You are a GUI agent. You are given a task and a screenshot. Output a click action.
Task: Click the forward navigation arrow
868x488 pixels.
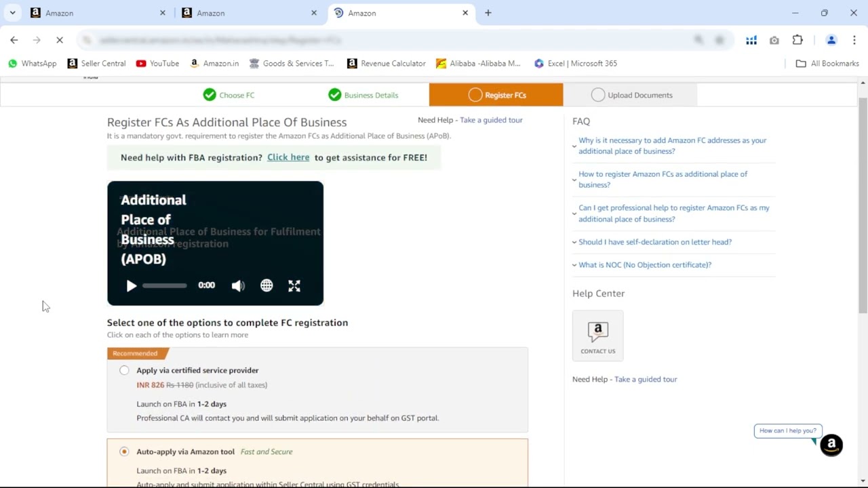tap(37, 40)
